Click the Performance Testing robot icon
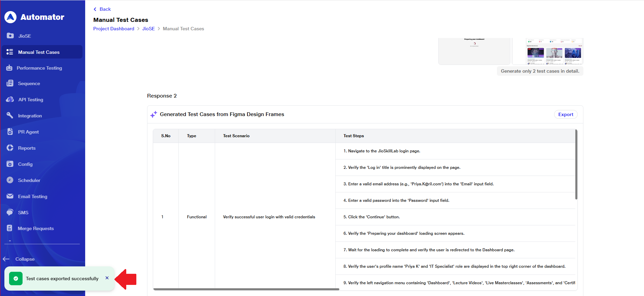 point(9,68)
